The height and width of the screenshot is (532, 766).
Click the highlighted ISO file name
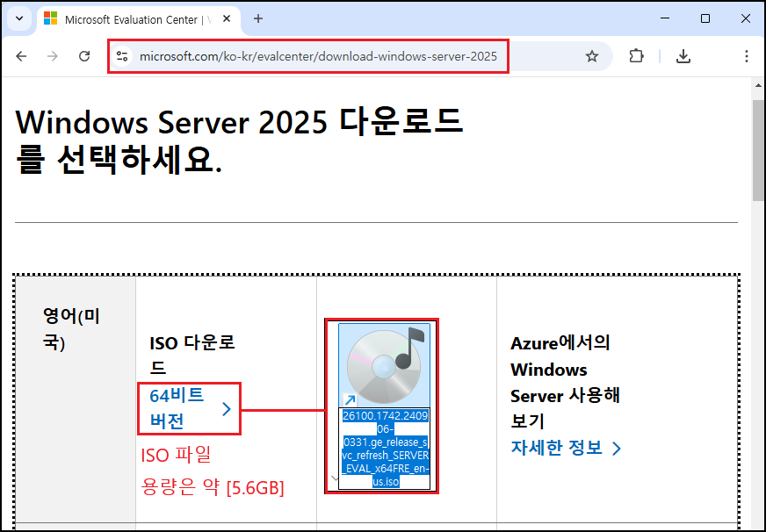coord(385,449)
